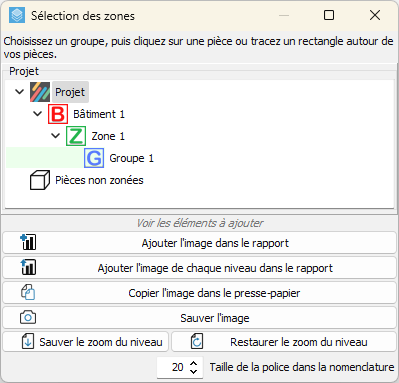Image resolution: width=399 pixels, height=383 pixels.
Task: Collapse the Zone 1 node
Action: [x=56, y=136]
